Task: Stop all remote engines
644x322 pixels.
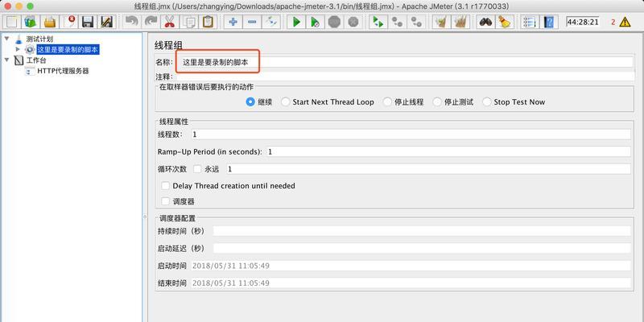Action: [x=397, y=22]
